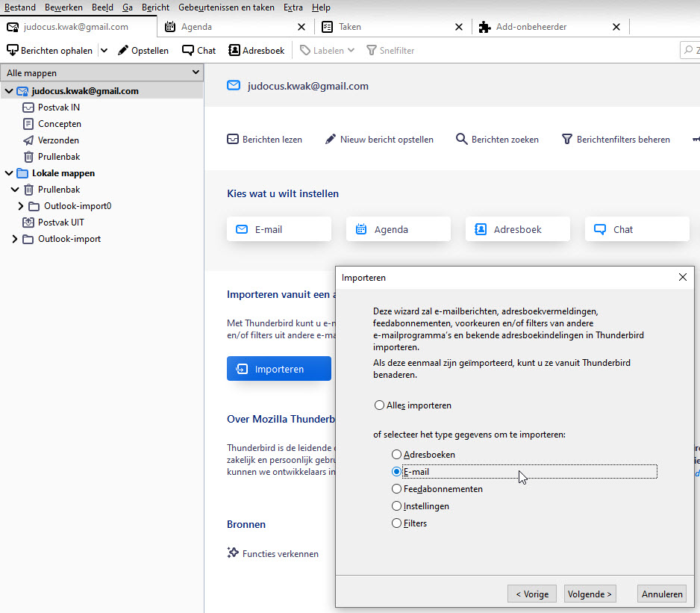Collapse the judocus.kwak@gmail.com account tree
Screen dimensions: 700x613
8,91
